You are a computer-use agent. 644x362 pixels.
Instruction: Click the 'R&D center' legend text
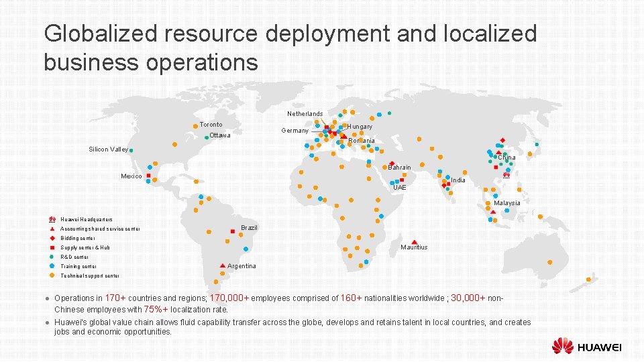coord(74,257)
